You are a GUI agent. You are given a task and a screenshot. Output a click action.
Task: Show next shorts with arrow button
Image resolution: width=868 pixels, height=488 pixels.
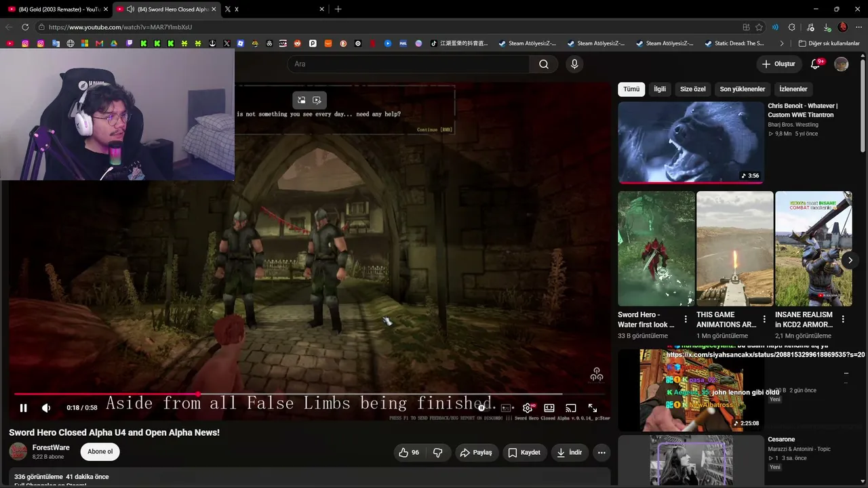tap(850, 260)
